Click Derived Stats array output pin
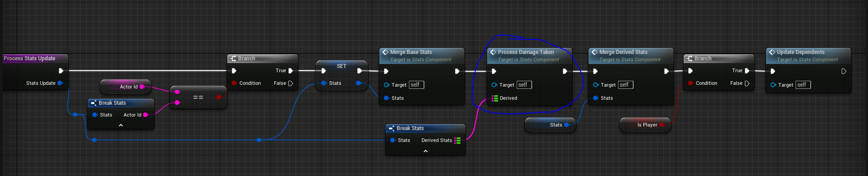Viewport: 868px width, 176px height. 458,141
